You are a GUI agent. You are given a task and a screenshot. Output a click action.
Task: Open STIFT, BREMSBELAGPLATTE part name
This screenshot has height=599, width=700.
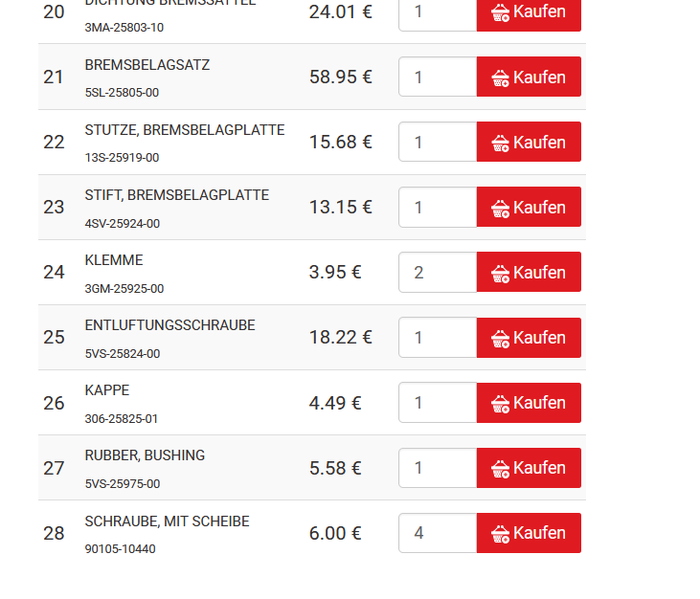(176, 195)
